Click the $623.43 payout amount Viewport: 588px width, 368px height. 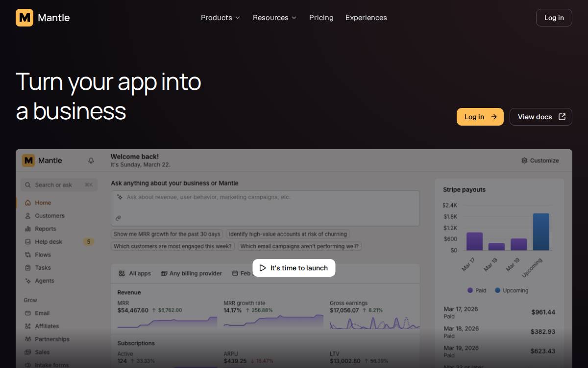click(543, 351)
